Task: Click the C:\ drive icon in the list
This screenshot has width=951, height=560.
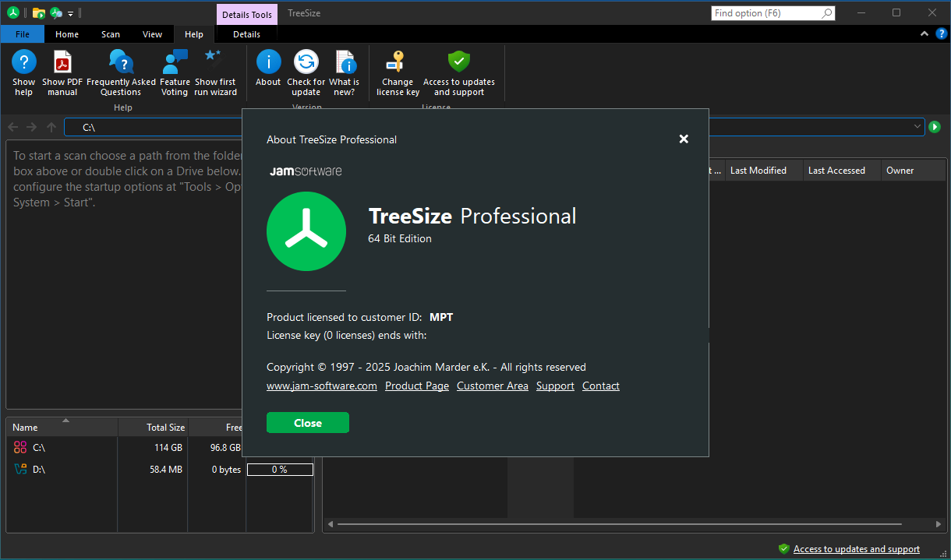Action: click(20, 448)
